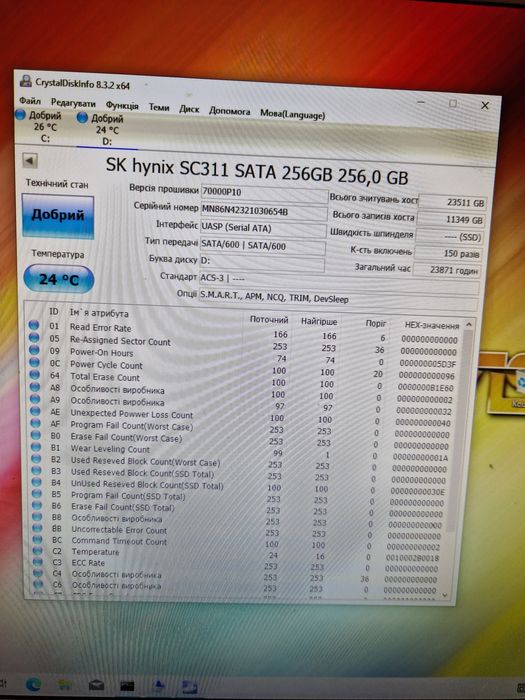This screenshot has width=525, height=700.
Task: Click the Поточний column header
Action: click(269, 320)
